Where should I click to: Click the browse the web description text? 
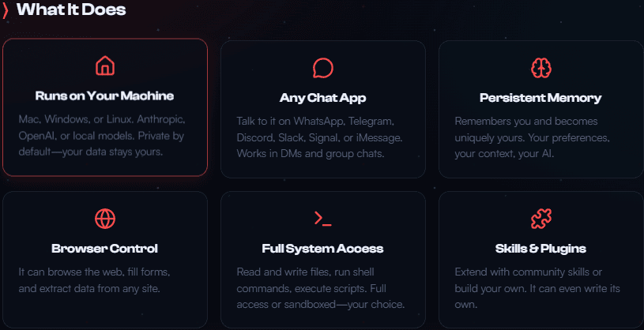pyautogui.click(x=94, y=280)
